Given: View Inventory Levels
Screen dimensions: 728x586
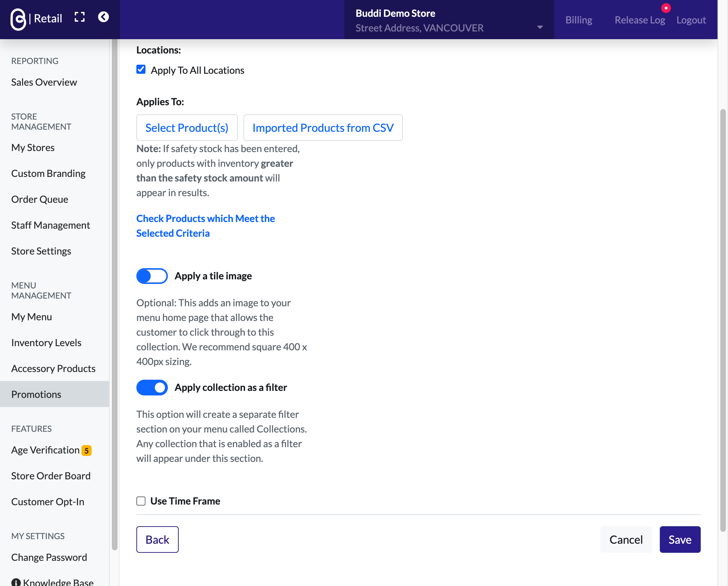Looking at the screenshot, I should (x=46, y=343).
